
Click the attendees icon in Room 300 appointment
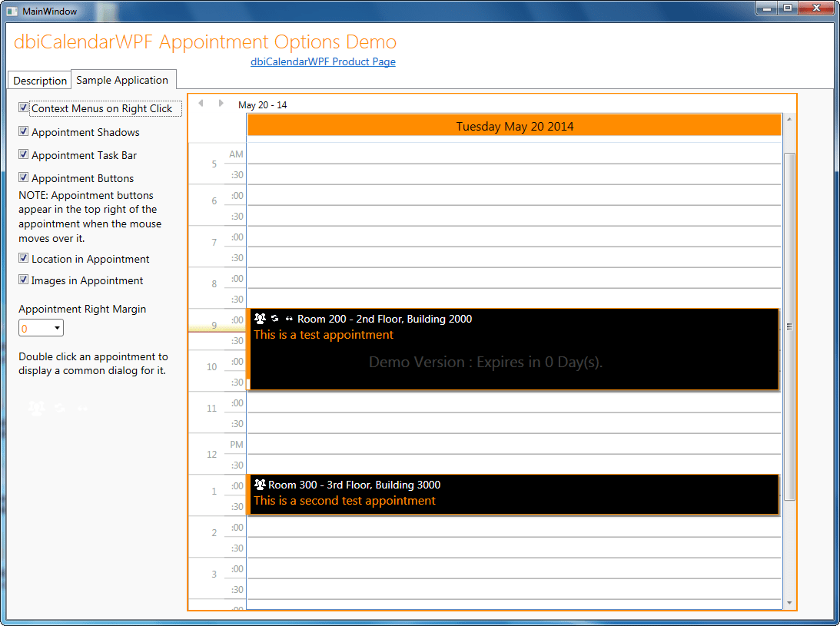260,485
